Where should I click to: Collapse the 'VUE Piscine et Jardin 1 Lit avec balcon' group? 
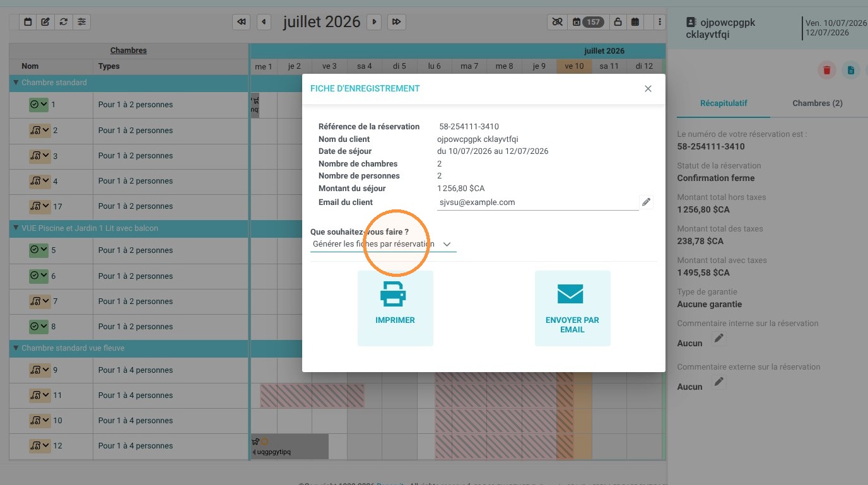[x=16, y=228]
